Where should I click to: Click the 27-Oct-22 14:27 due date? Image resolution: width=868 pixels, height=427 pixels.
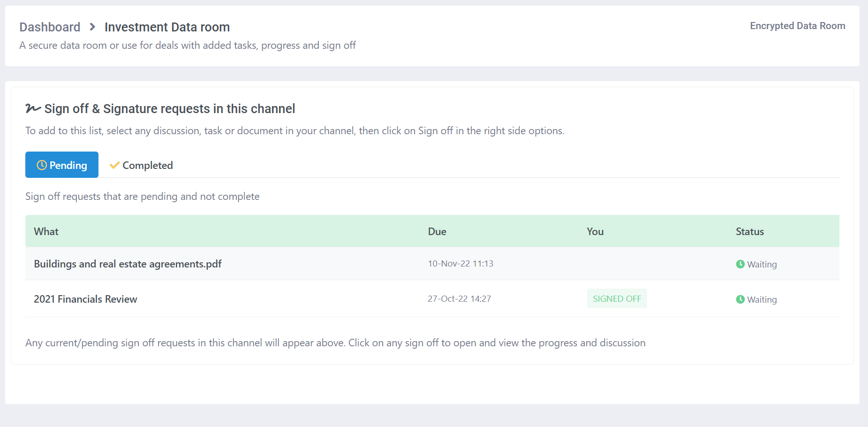pos(459,299)
